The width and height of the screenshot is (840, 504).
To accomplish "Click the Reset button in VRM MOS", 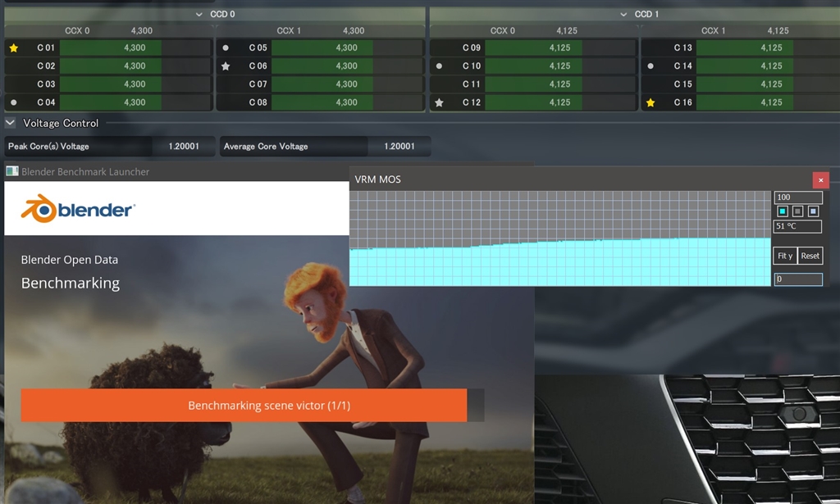I will (810, 256).
